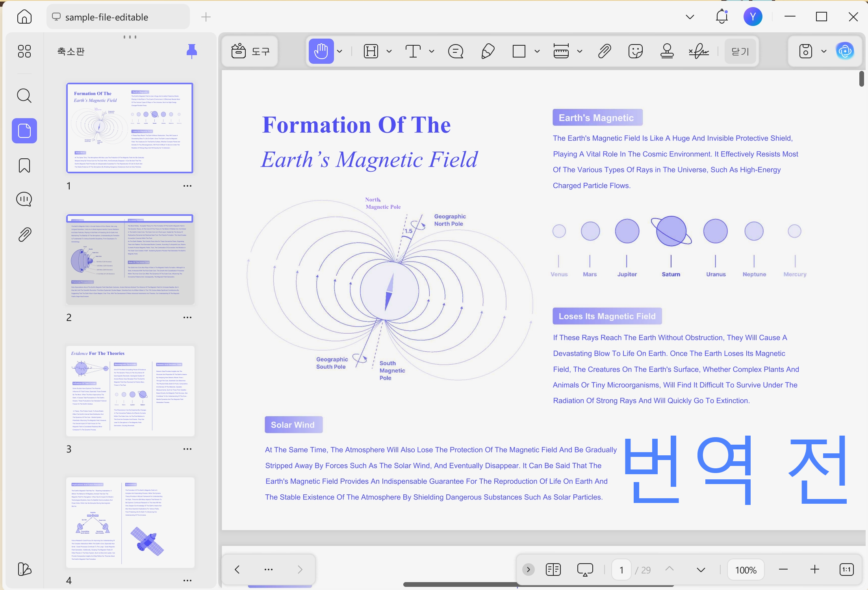Open the measure tool dropdown arrow
Screen dimensions: 868x590
(580, 51)
